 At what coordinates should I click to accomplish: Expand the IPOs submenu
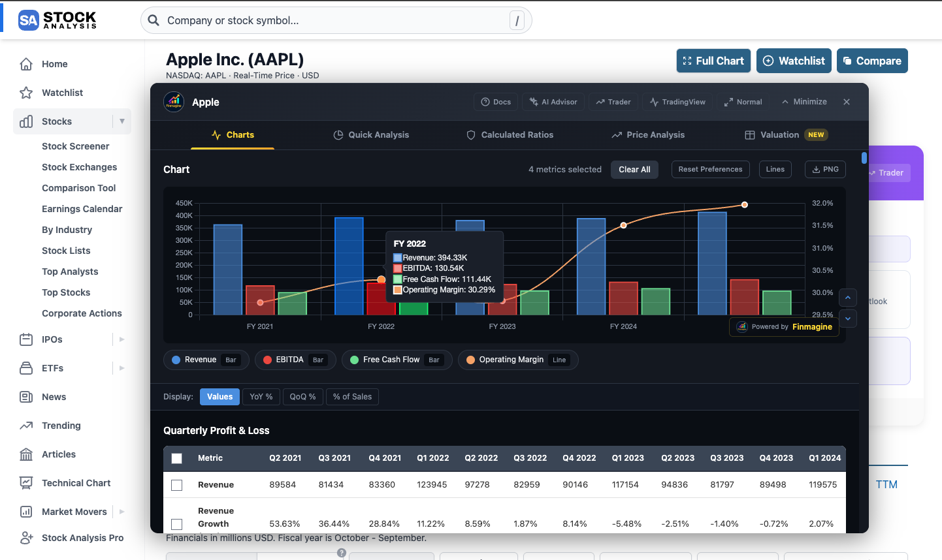pyautogui.click(x=121, y=339)
